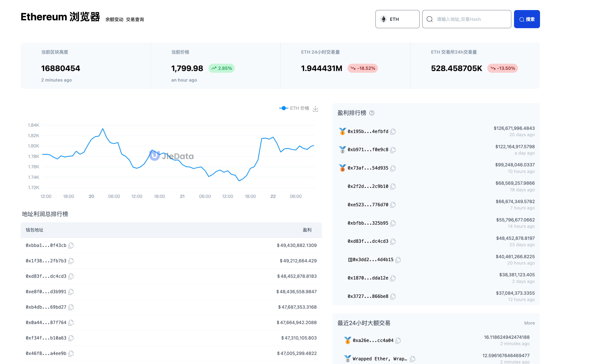Viewport: 592px width, 364px height.
Task: Copy address 0x73af...54d935
Action: [393, 168]
